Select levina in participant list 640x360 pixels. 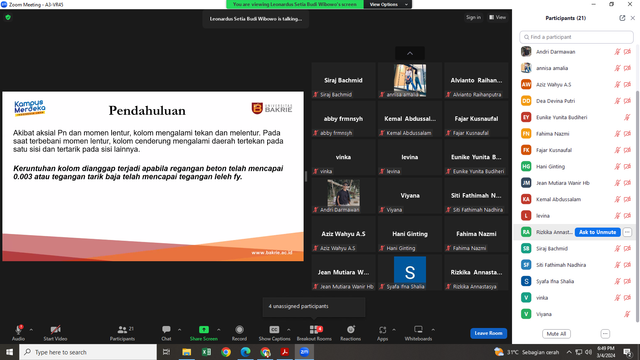(576, 216)
